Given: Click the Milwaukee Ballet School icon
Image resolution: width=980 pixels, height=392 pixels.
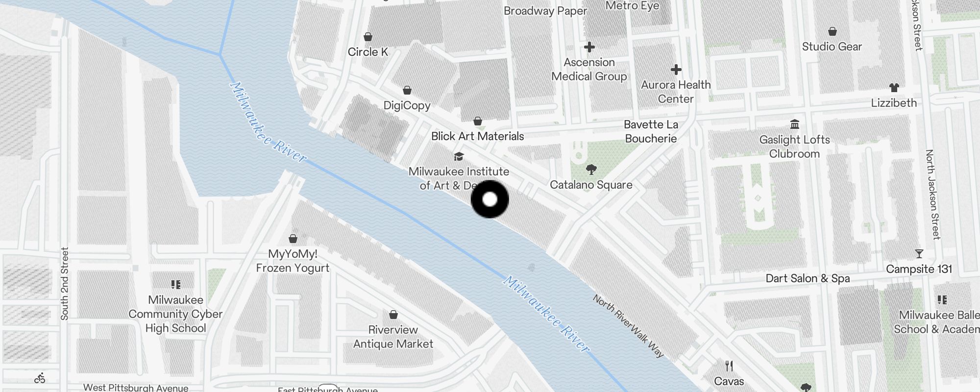Looking at the screenshot, I should (x=942, y=300).
